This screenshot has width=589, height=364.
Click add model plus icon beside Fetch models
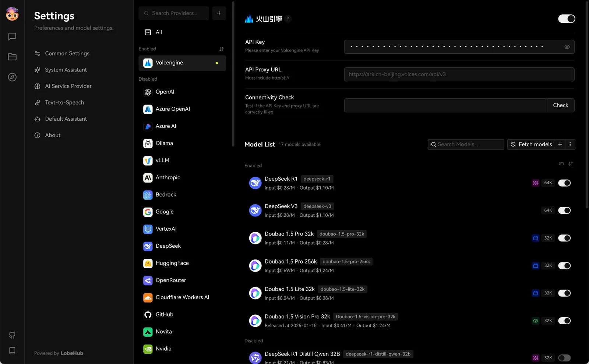point(560,144)
